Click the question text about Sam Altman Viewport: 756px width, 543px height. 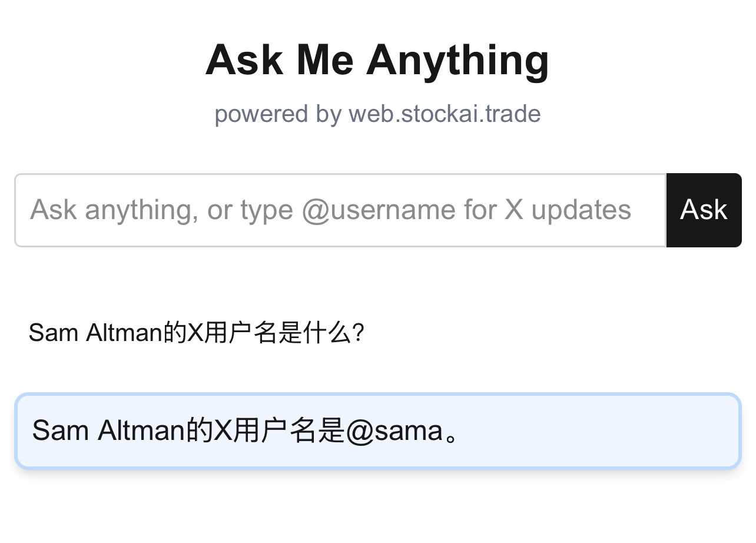(197, 333)
